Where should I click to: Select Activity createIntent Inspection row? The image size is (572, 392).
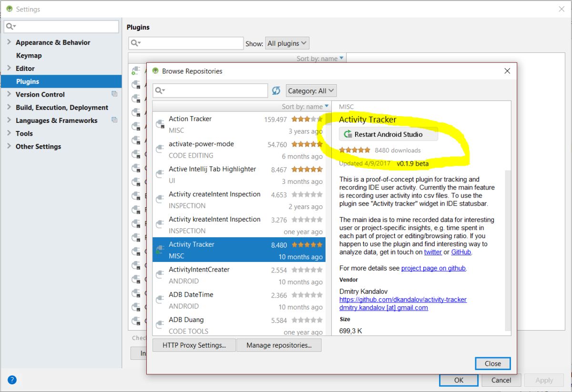coord(239,200)
